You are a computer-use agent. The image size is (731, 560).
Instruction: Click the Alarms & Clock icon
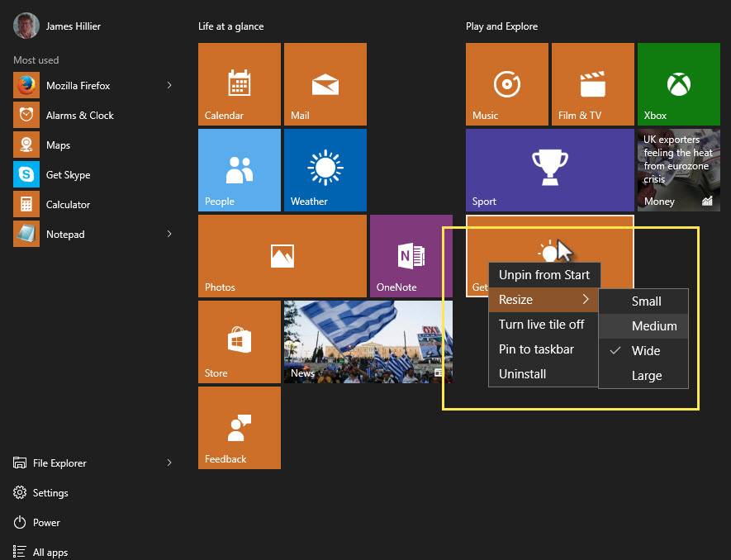click(26, 115)
